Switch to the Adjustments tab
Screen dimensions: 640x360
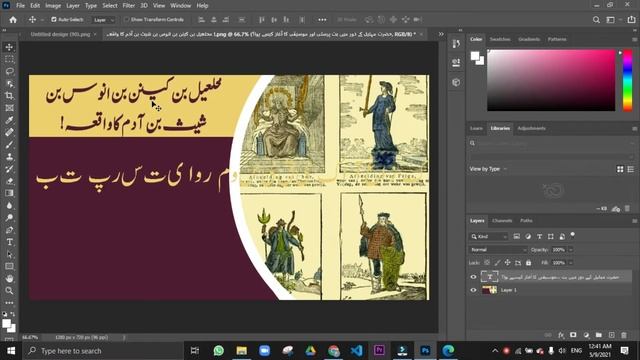coord(531,128)
